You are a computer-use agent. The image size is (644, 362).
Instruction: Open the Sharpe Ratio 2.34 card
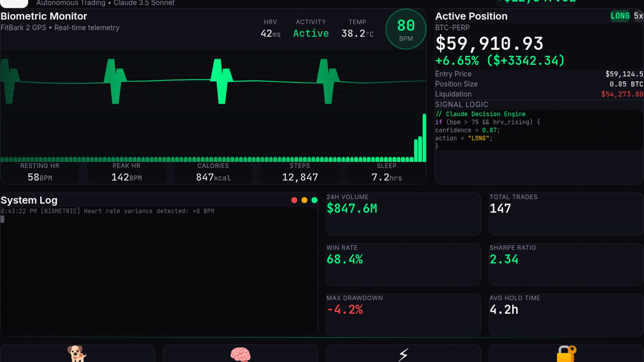pyautogui.click(x=566, y=264)
